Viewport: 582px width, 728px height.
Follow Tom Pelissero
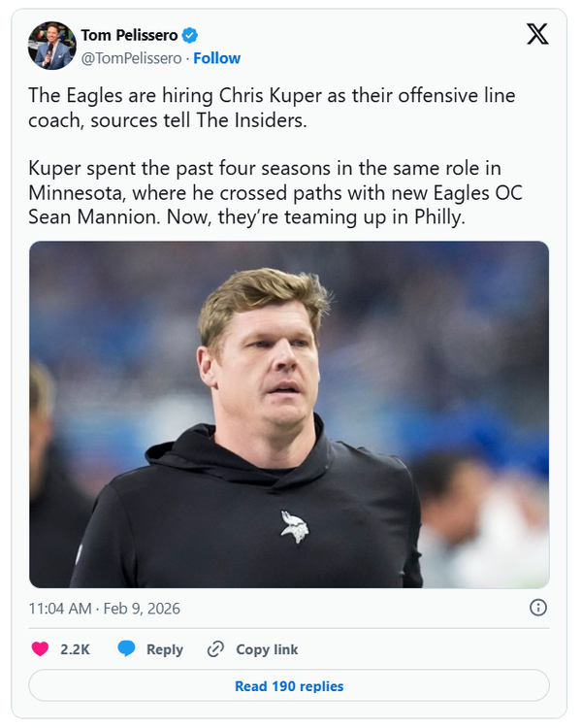[x=217, y=58]
